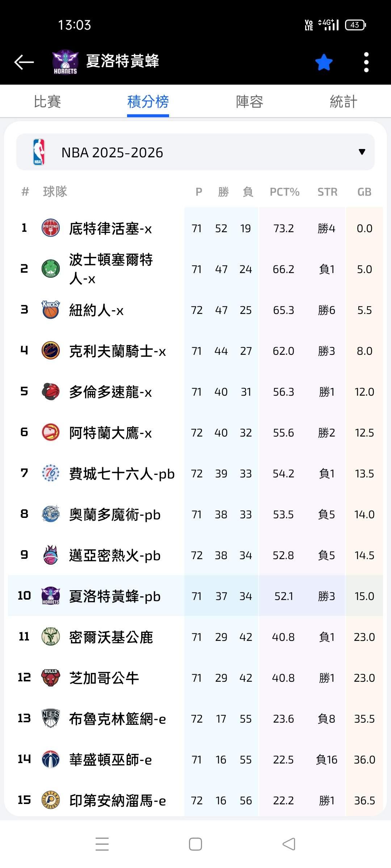Sort standings by PCT% column header
This screenshot has width=391, height=868.
pyautogui.click(x=284, y=192)
